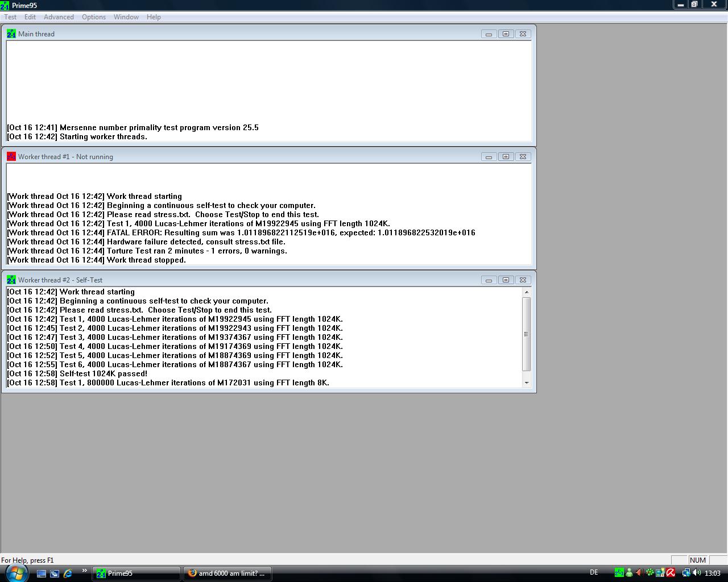Open the Avira antivirus tray icon

tap(671, 573)
